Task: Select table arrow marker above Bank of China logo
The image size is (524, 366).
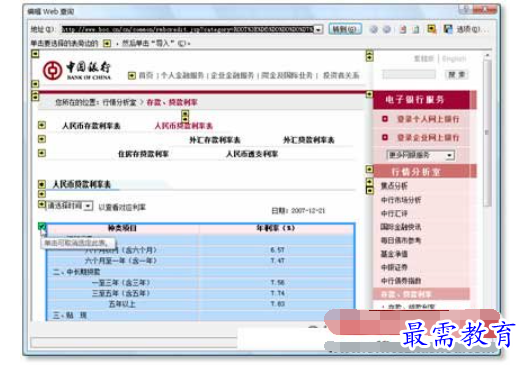Action: click(x=35, y=54)
